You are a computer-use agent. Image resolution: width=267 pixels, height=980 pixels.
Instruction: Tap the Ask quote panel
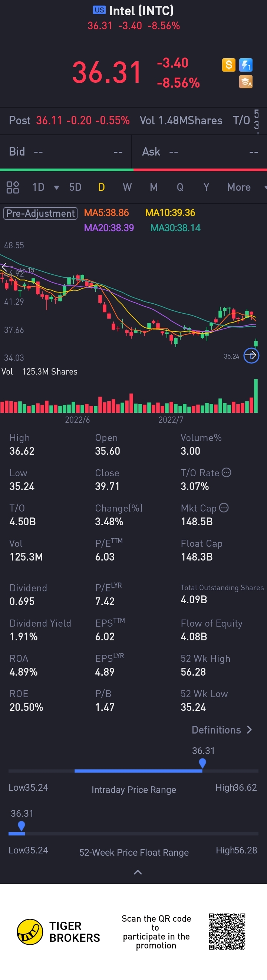(x=200, y=152)
